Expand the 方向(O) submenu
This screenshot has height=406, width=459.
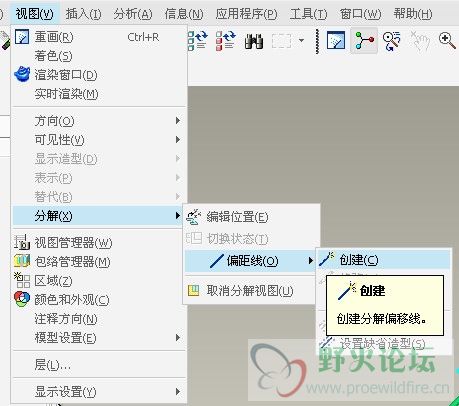coord(99,121)
